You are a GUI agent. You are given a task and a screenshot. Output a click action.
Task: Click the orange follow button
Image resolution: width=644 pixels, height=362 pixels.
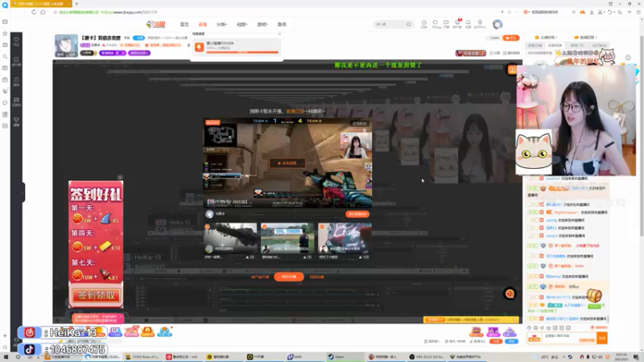coord(511,38)
